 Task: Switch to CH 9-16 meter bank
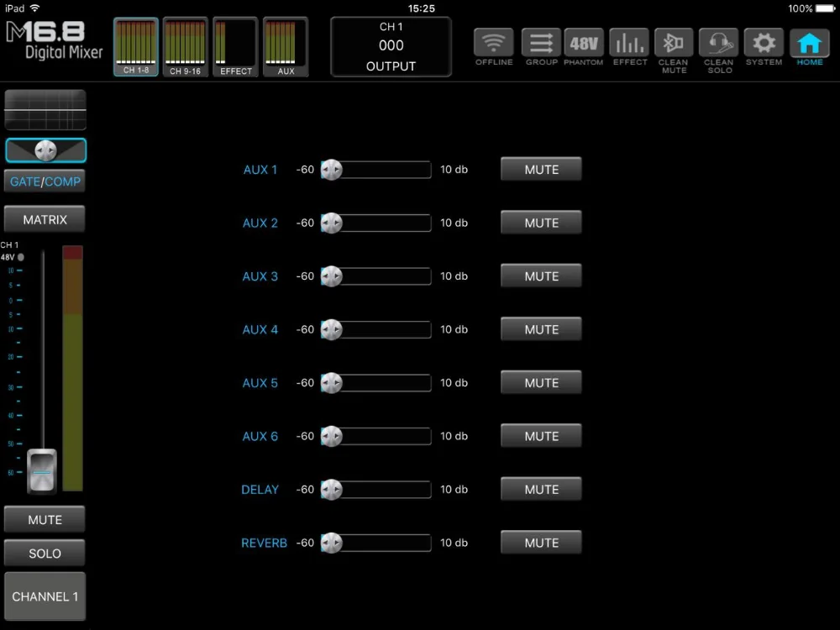pos(186,46)
